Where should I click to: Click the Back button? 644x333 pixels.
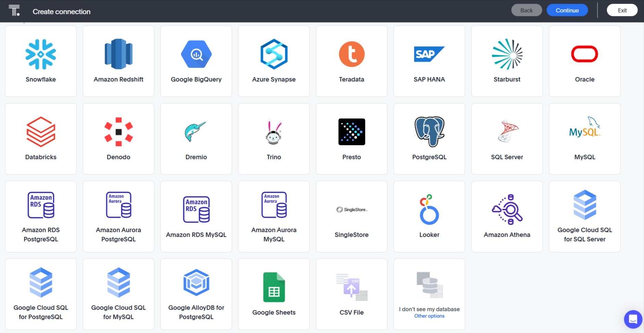tap(527, 10)
